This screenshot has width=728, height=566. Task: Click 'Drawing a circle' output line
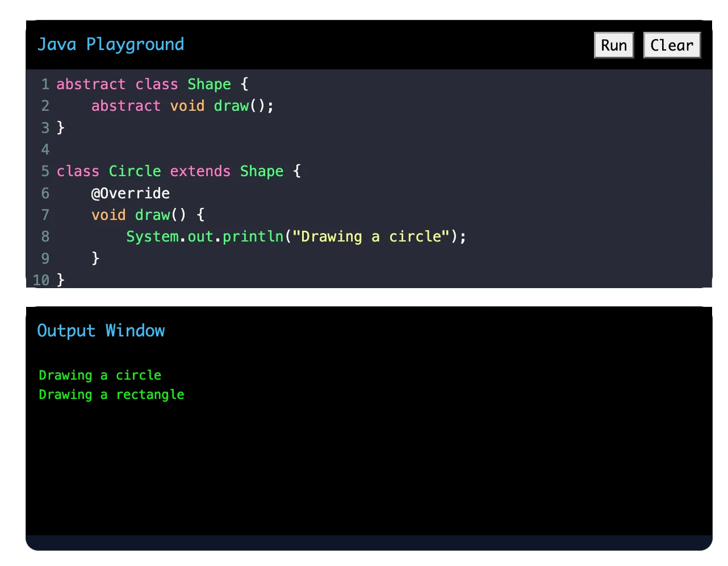(100, 375)
